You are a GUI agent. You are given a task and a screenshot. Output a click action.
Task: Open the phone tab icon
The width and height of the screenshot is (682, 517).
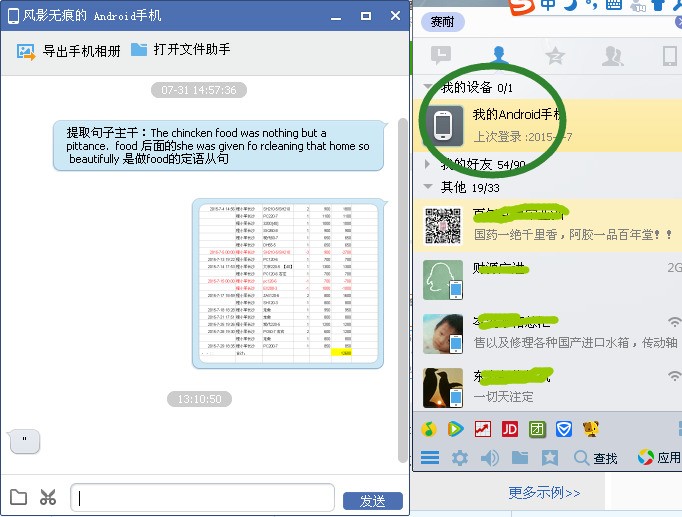[669, 56]
